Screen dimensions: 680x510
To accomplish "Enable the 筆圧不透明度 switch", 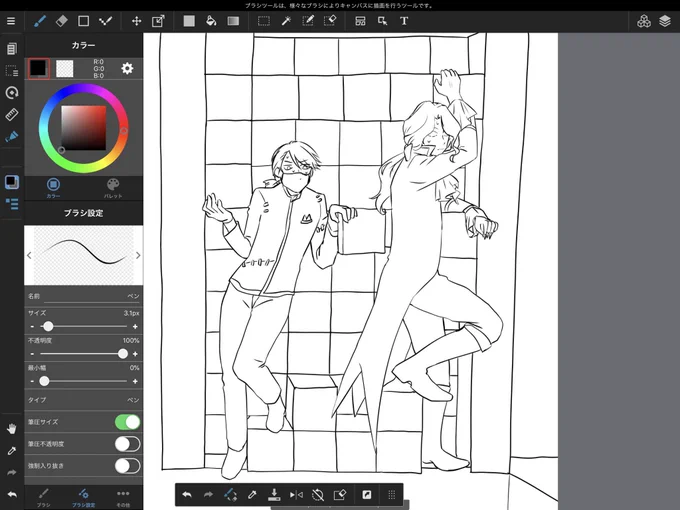I will [x=128, y=444].
